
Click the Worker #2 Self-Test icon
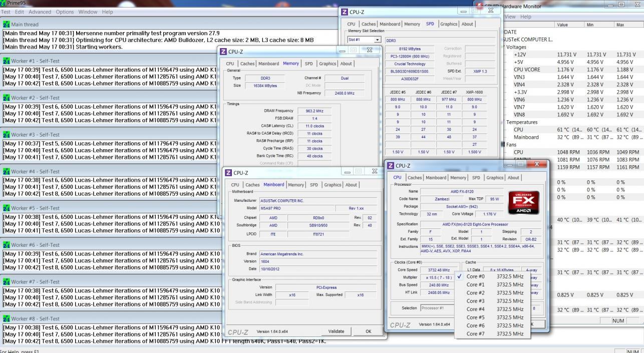6,98
